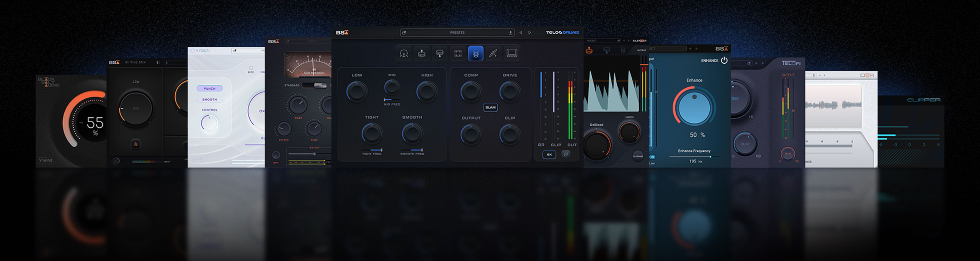The height and width of the screenshot is (261, 980).
Task: Click the HPF knob in the VU-meter compressor plugin
Action: click(276, 155)
